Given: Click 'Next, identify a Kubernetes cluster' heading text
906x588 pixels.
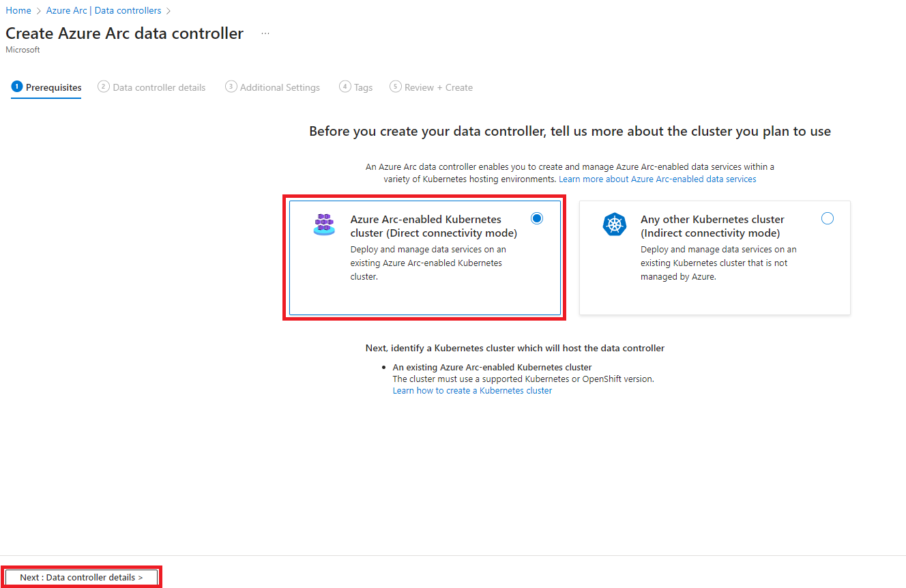Looking at the screenshot, I should tap(515, 348).
